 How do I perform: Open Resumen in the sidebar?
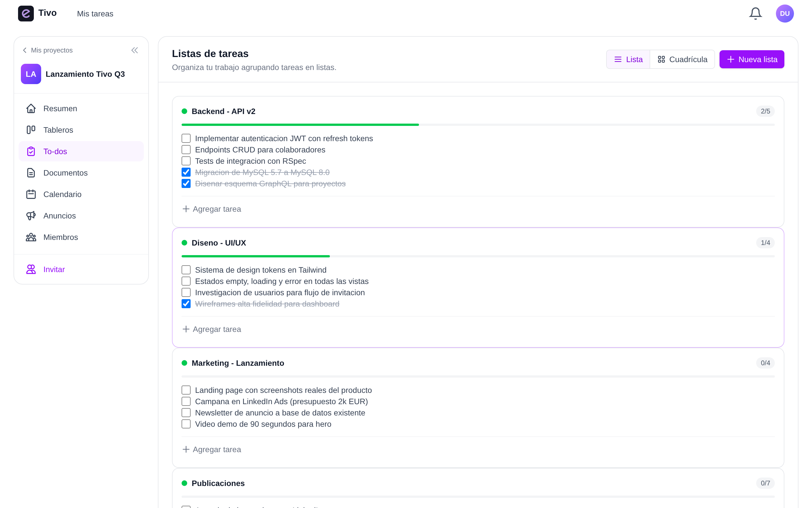[81, 109]
